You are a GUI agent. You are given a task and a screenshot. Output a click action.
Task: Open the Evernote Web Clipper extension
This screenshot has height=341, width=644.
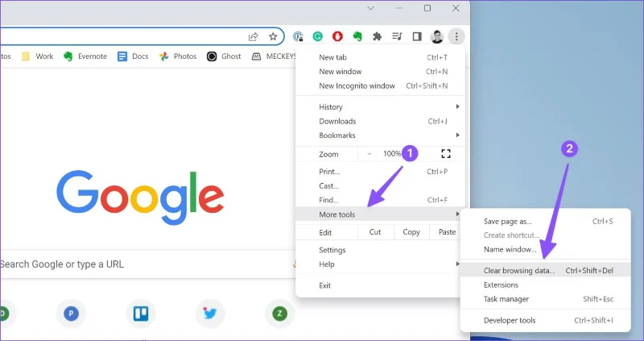357,36
